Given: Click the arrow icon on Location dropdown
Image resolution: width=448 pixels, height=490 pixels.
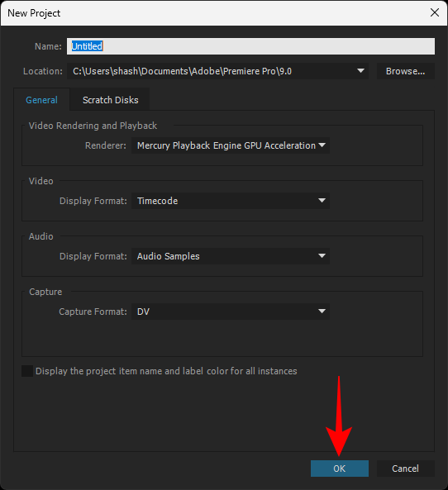Looking at the screenshot, I should [360, 71].
